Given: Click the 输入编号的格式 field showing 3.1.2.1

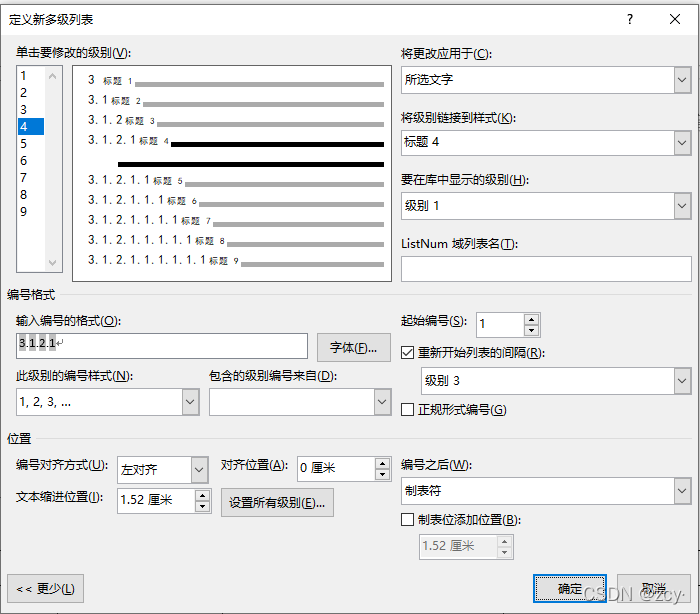Looking at the screenshot, I should [x=162, y=346].
